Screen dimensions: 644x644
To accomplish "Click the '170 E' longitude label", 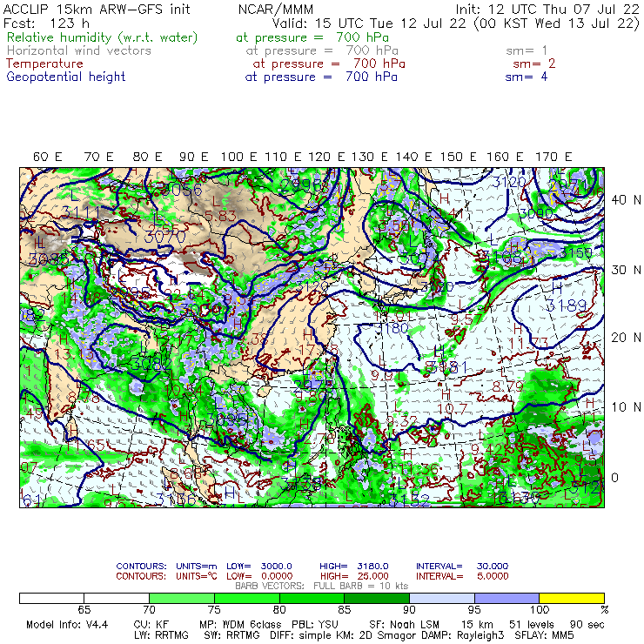I will point(553,157).
